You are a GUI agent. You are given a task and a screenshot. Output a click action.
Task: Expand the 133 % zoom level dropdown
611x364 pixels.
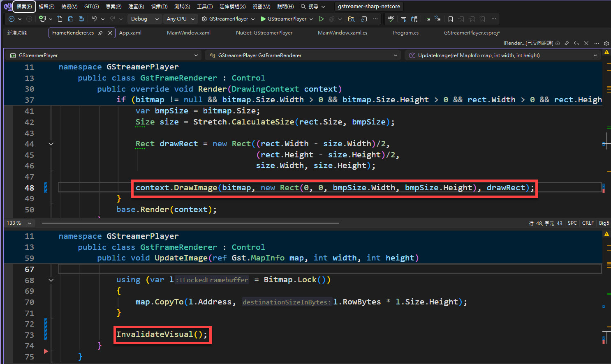click(x=30, y=223)
